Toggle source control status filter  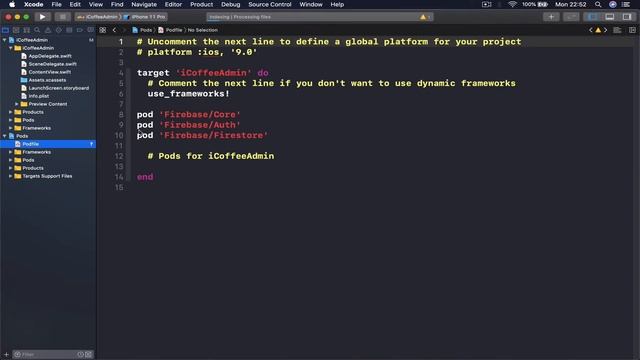tap(88, 354)
